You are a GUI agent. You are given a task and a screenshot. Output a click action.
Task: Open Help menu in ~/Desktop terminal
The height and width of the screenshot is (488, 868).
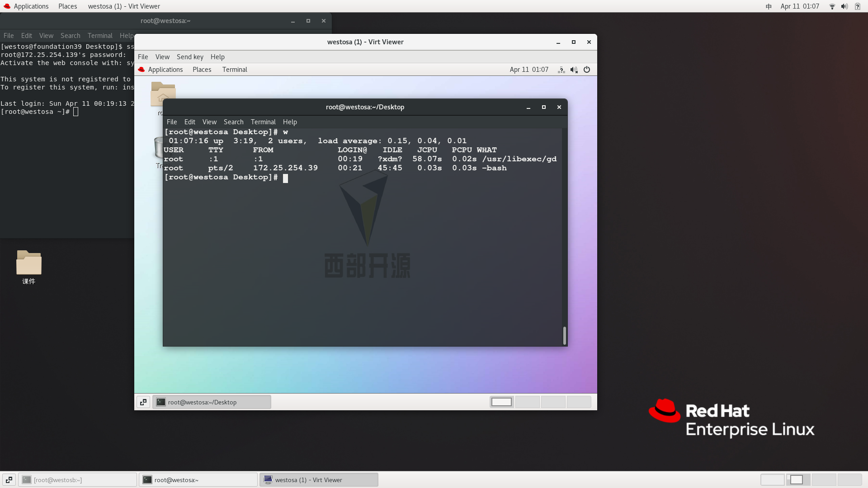coord(290,122)
